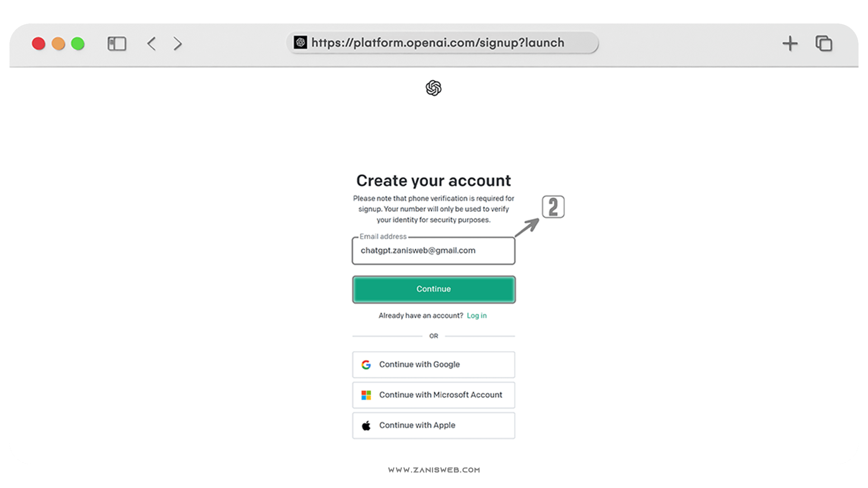Select the email address input field
This screenshot has height=488, width=868.
point(434,250)
